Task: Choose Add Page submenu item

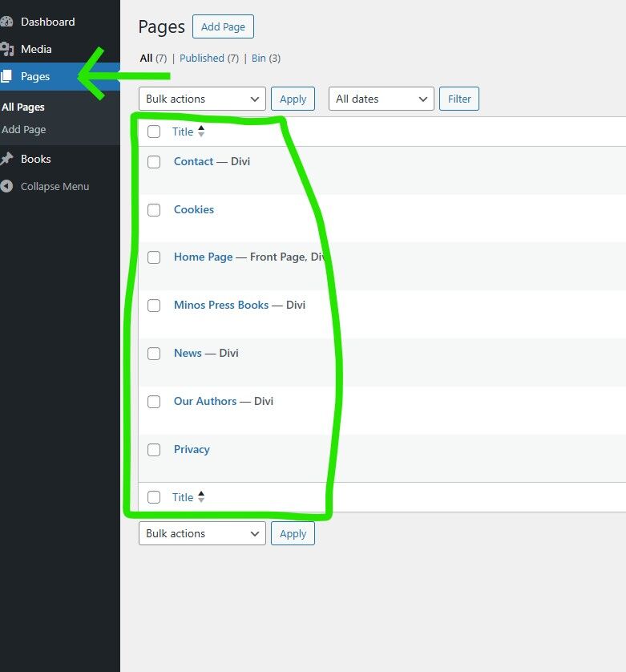Action: [x=23, y=129]
